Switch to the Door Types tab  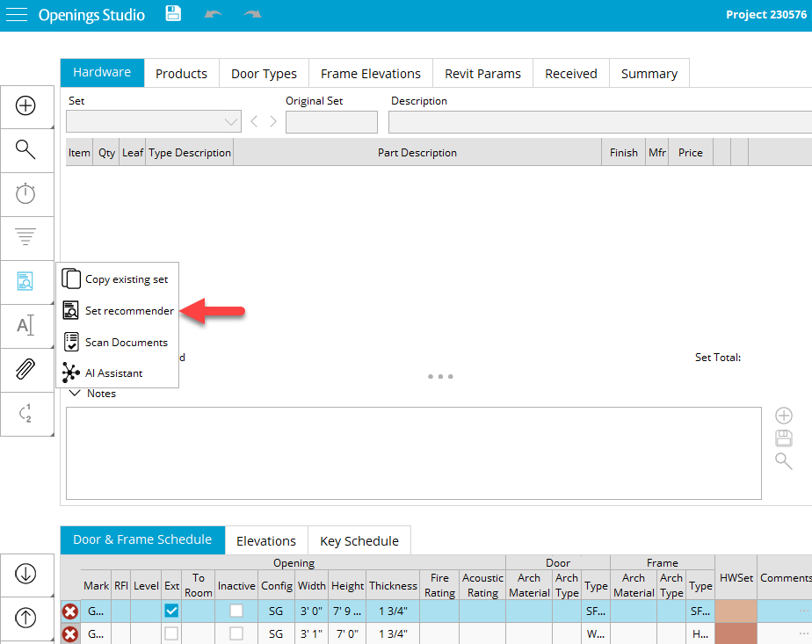coord(265,74)
